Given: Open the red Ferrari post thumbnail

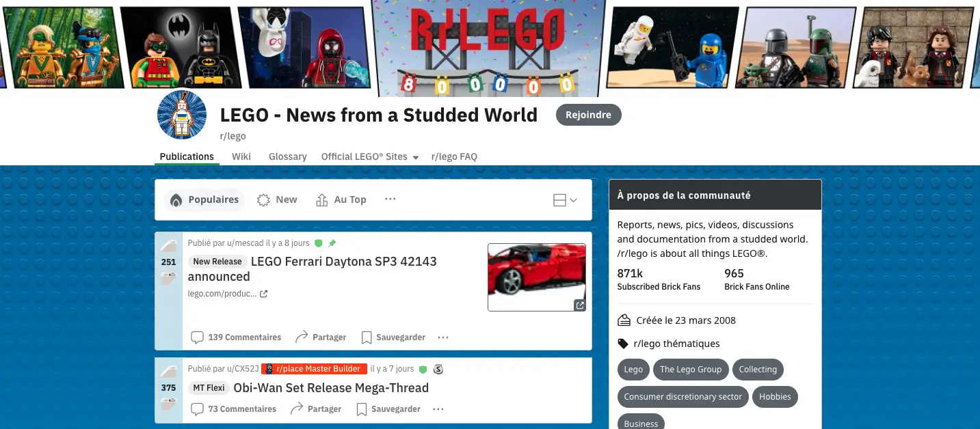Looking at the screenshot, I should [x=537, y=277].
